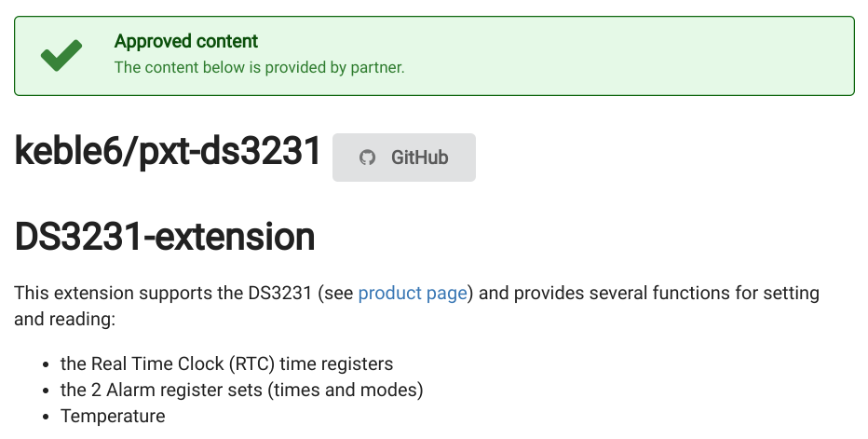
Task: Click the 'GitHub' text label in button
Action: 419,158
